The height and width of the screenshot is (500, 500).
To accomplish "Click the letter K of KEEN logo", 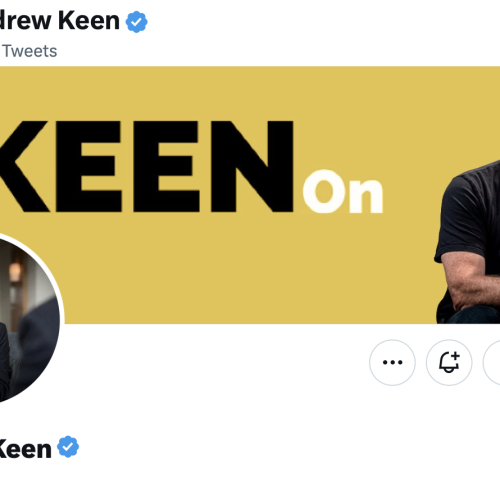I will pyautogui.click(x=24, y=167).
